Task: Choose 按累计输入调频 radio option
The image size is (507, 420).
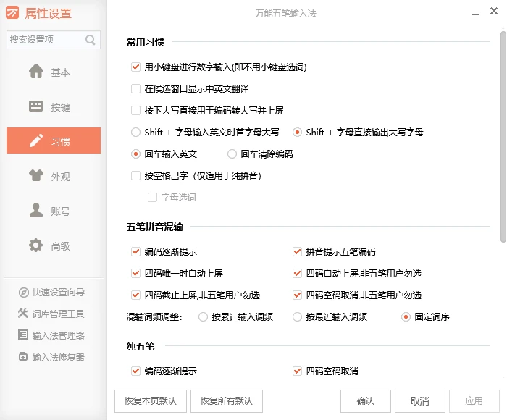Action: (203, 316)
